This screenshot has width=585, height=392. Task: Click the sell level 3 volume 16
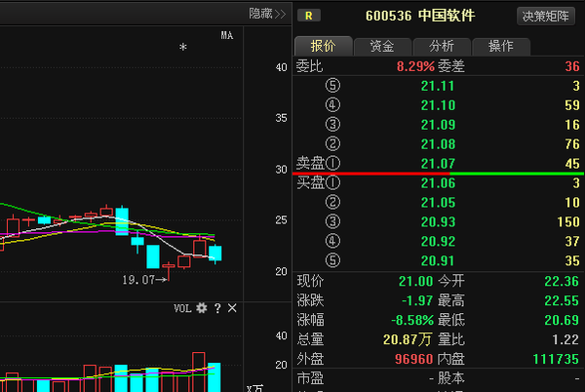coord(572,125)
